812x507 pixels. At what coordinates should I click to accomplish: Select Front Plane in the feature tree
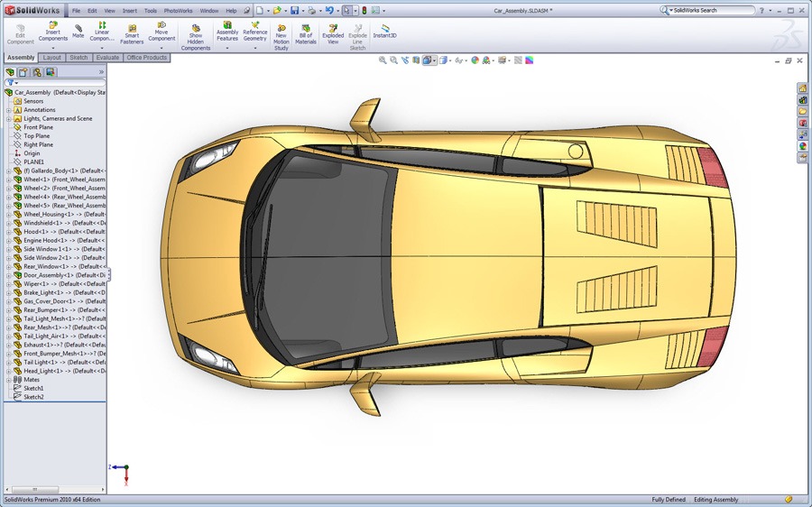point(38,127)
